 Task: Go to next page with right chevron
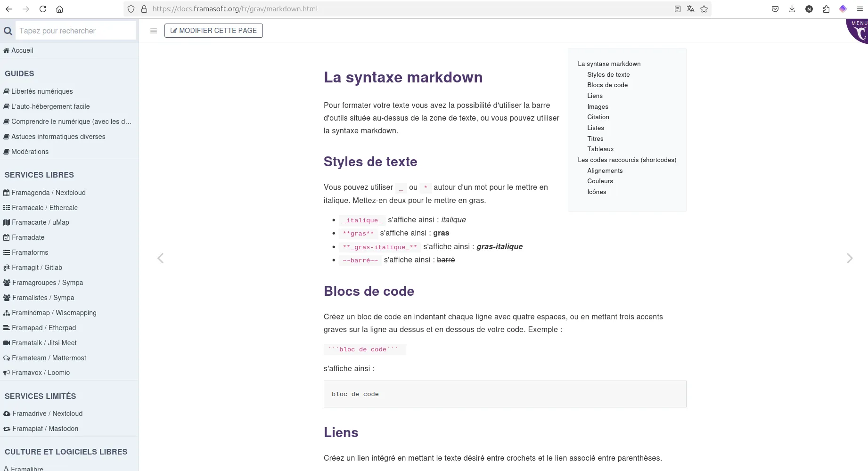[x=849, y=258]
